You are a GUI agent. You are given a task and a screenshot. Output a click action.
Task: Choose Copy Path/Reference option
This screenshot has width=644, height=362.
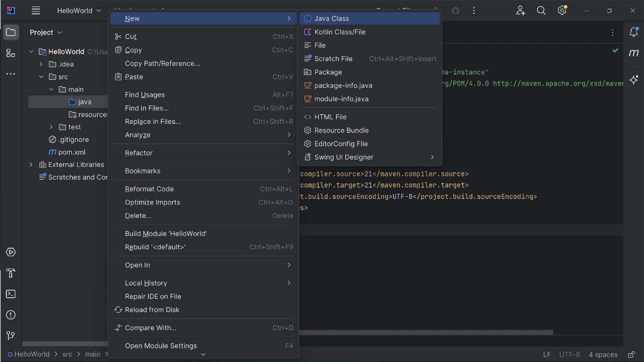pos(204,63)
